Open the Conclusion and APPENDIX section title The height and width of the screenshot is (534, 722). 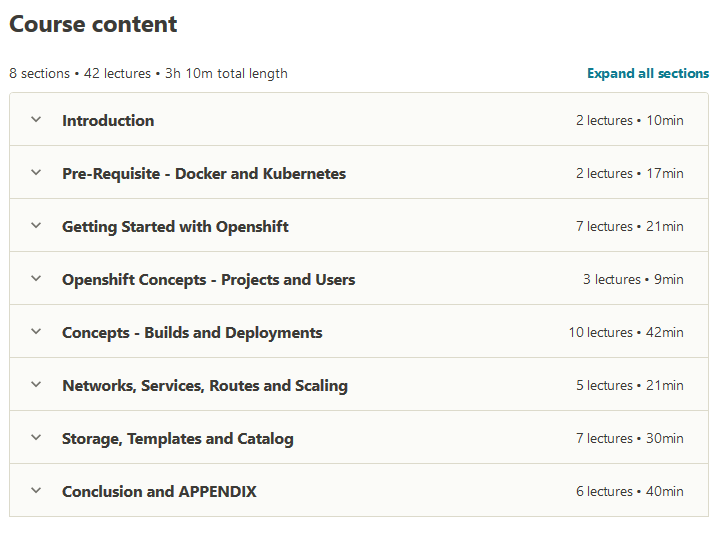pos(159,492)
